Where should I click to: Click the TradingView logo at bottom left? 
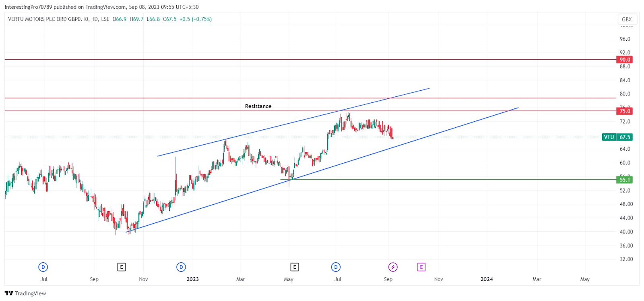coord(25,293)
